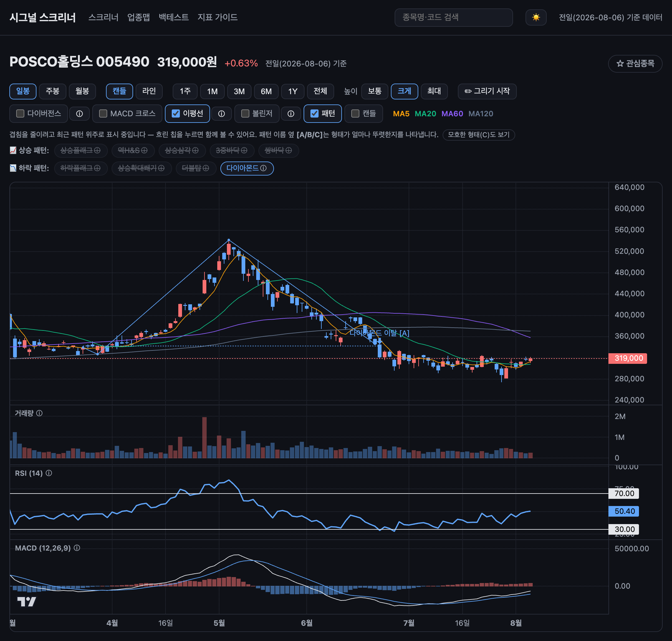Click the gray MA120 legend label
This screenshot has width=672, height=641.
click(x=481, y=114)
